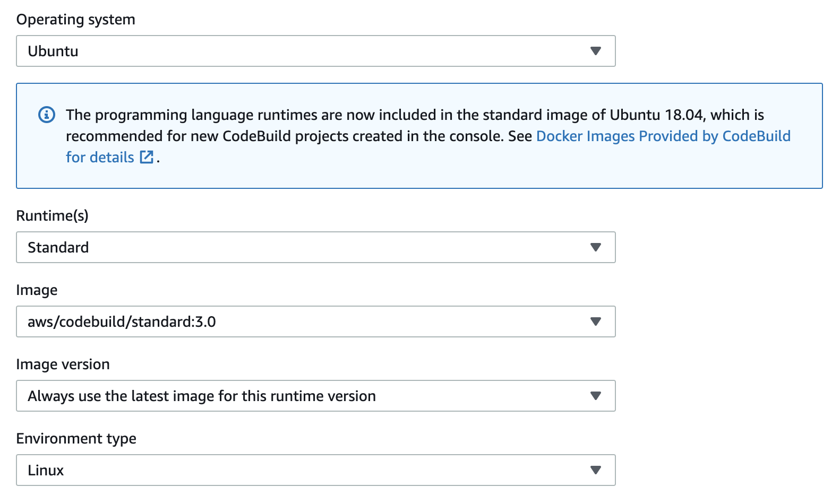Open the Image version dropdown

click(x=316, y=396)
